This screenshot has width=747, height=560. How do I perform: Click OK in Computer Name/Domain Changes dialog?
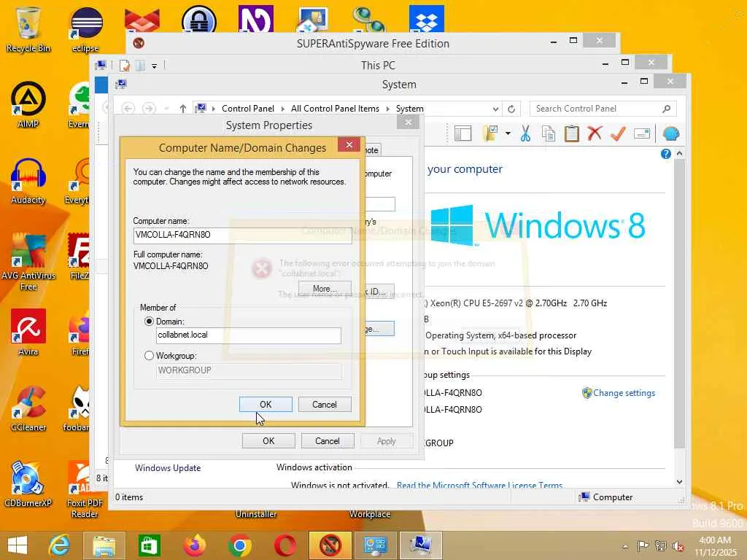[266, 404]
